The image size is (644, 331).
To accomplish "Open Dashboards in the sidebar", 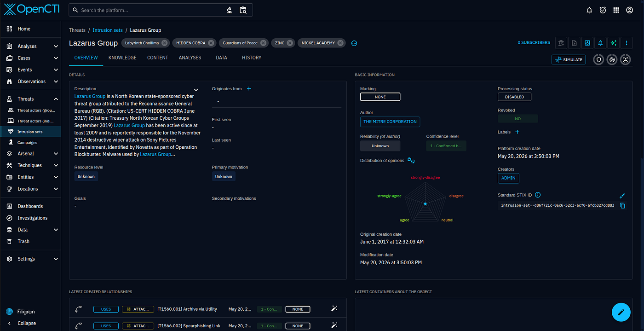I will [30, 206].
